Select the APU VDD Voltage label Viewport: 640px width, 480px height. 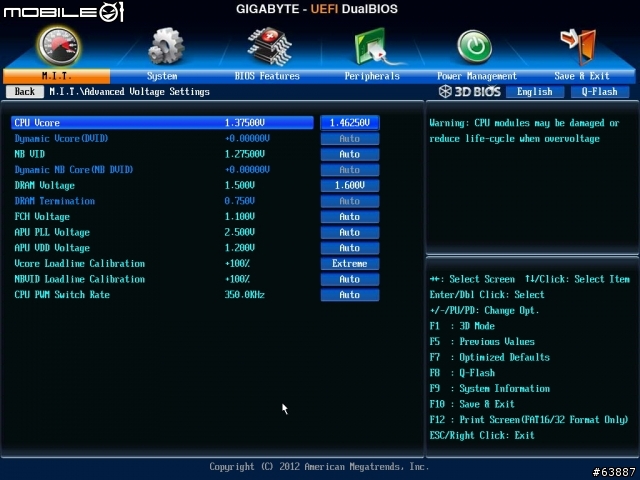point(52,248)
